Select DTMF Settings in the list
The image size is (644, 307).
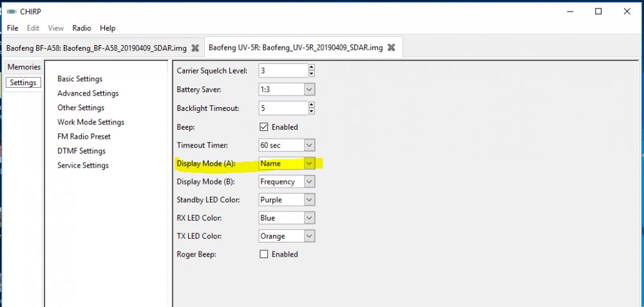[81, 151]
